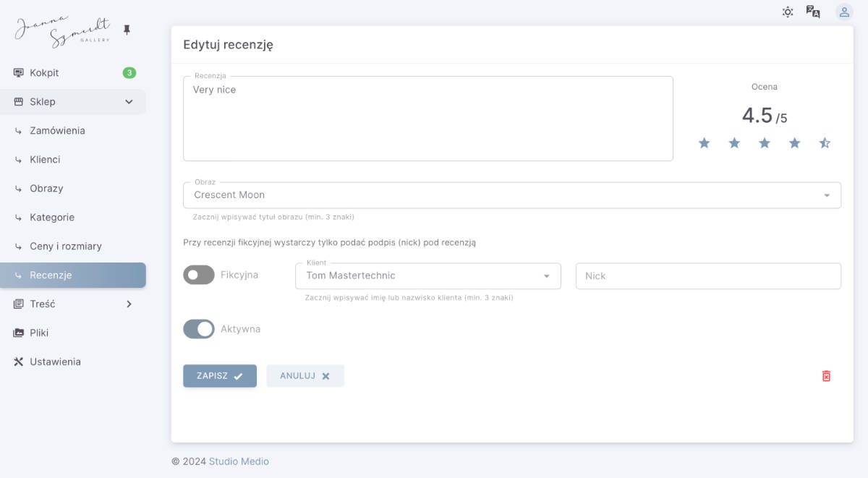
Task: Click the 4.5 rating value
Action: click(757, 116)
